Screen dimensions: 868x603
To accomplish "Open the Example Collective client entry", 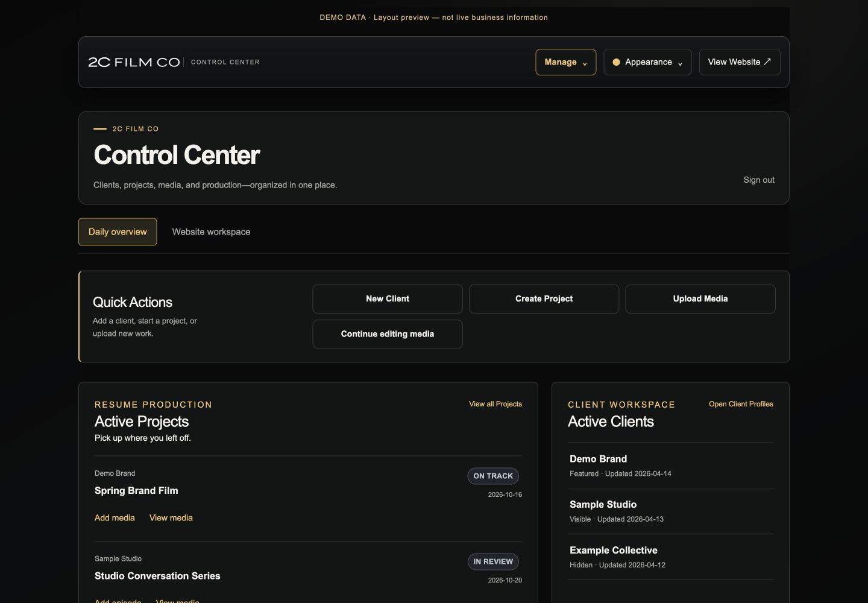I will click(x=670, y=557).
